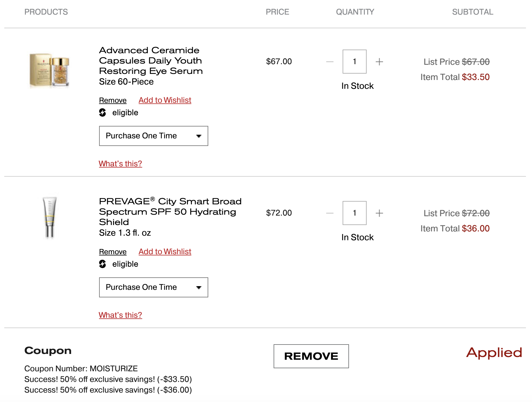Open the Advanced Ceramide Capsules product title
The height and width of the screenshot is (402, 532).
click(151, 61)
